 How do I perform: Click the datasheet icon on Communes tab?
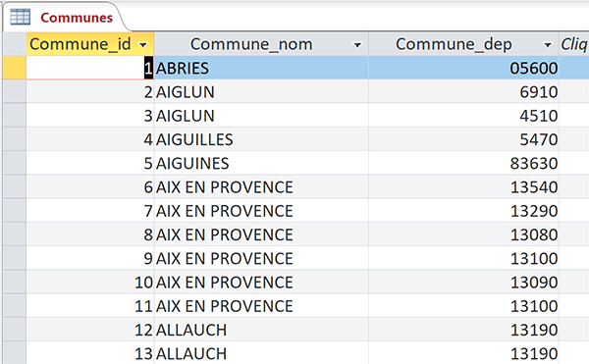coord(20,18)
